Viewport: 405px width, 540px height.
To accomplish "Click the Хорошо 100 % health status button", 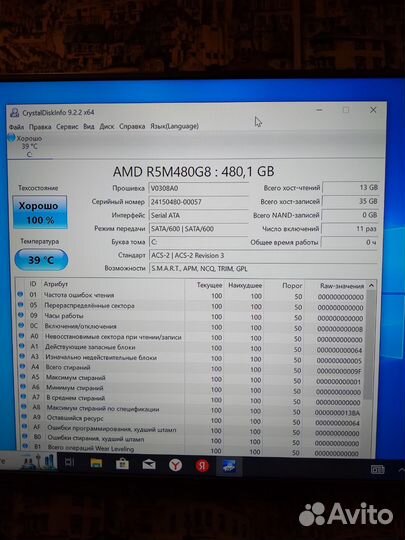I will tap(40, 212).
